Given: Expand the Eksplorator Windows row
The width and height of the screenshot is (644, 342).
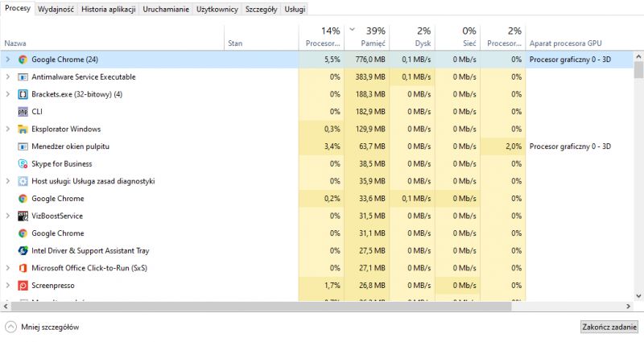Looking at the screenshot, I should [7, 129].
